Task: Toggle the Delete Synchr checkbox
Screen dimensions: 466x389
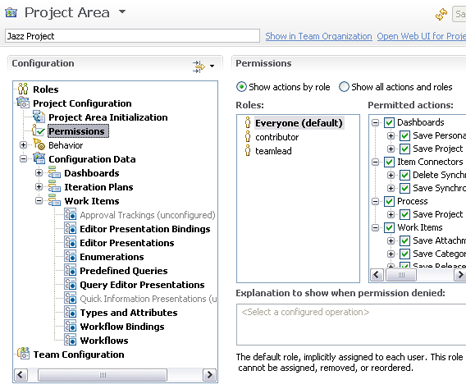Action: (x=405, y=175)
